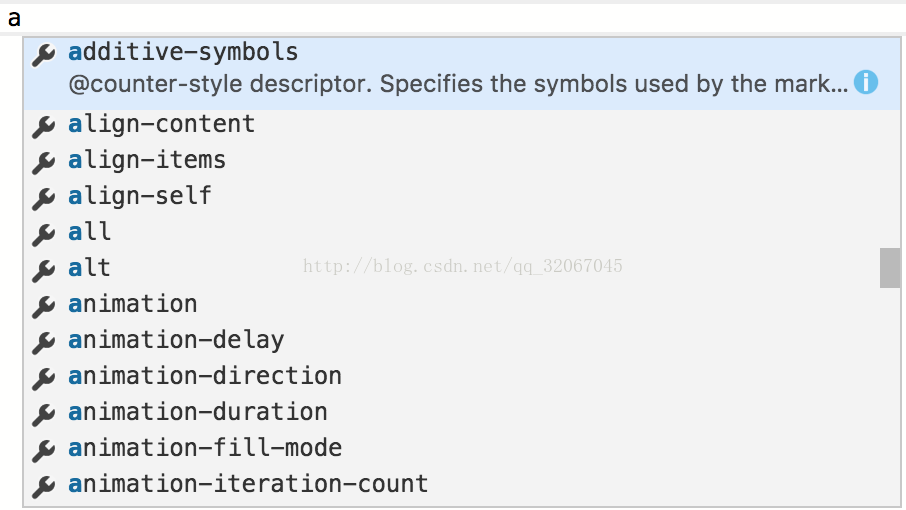Click the wrench icon beside align-content

[43, 126]
